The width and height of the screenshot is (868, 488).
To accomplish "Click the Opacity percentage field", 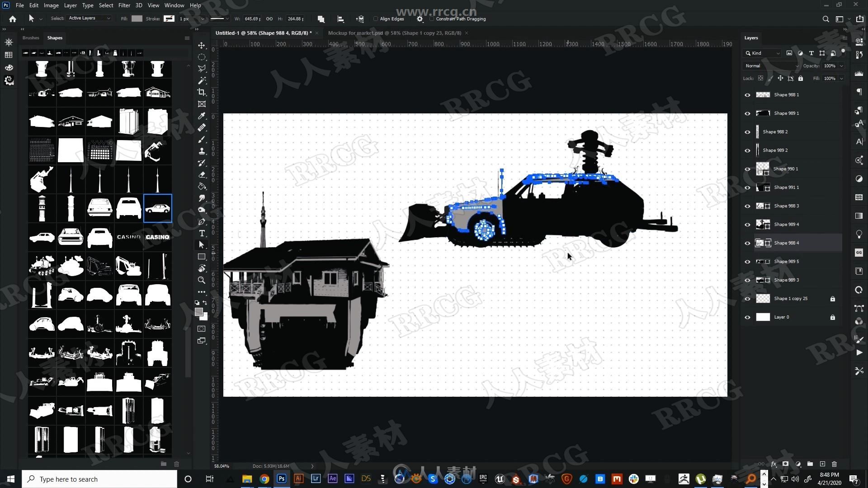I will [x=829, y=66].
